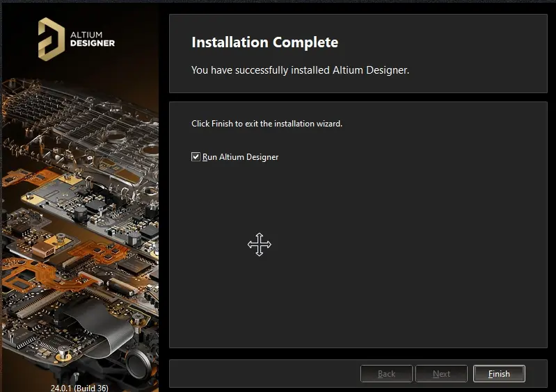Click the version text '24.0.1 (Build 36)'
This screenshot has height=392, width=556.
(x=79, y=388)
